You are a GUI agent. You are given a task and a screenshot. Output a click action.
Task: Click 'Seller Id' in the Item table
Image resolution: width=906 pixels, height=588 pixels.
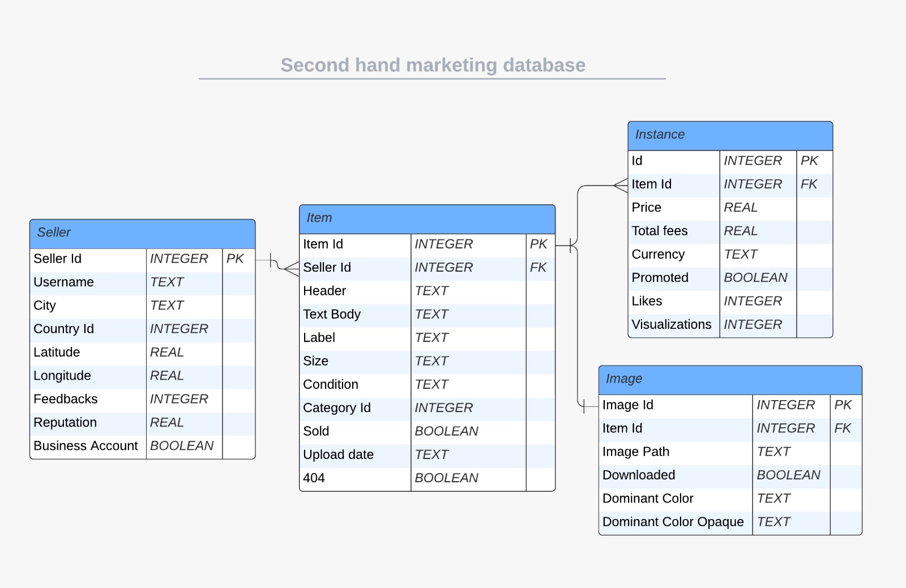[x=327, y=267]
